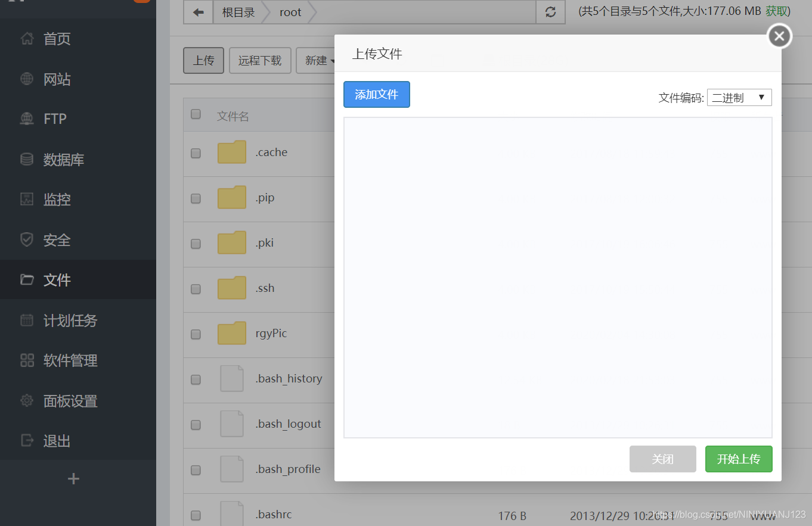
Task: Close the upload dialog with X icon
Action: click(779, 36)
